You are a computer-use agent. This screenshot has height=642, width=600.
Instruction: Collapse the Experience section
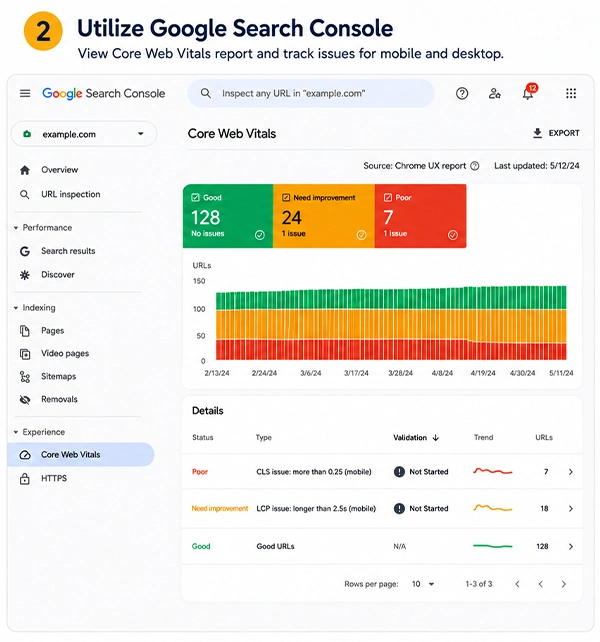(16, 432)
